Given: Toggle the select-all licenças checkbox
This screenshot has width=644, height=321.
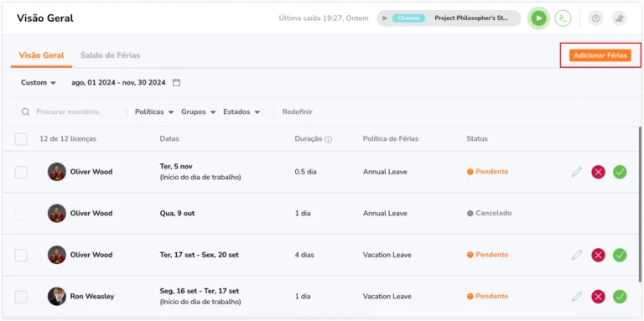Looking at the screenshot, I should pos(21,139).
